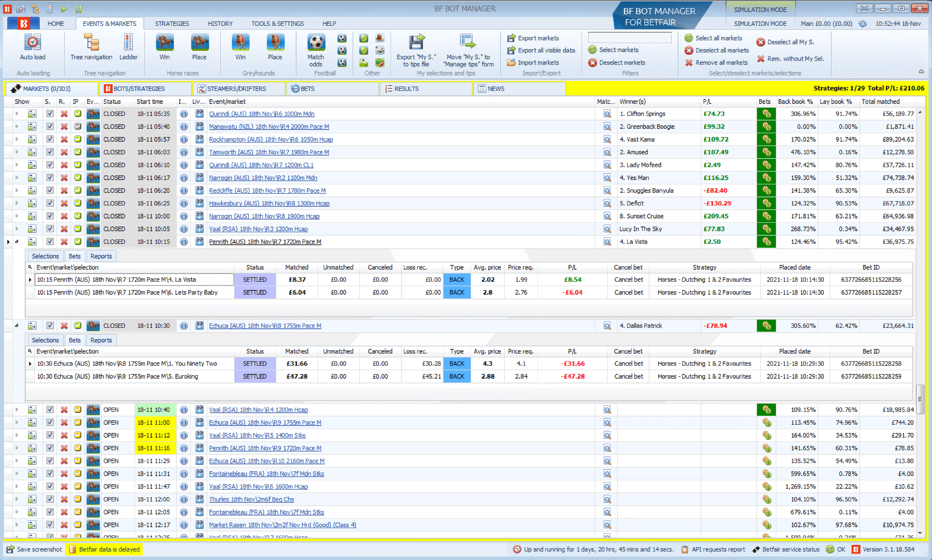Click Save screenshot in status bar
Viewport: 932px width, 560px height.
(34, 549)
